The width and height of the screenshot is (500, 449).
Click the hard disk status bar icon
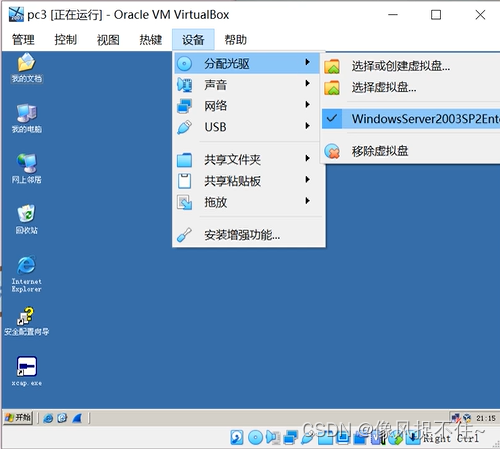[x=237, y=438]
